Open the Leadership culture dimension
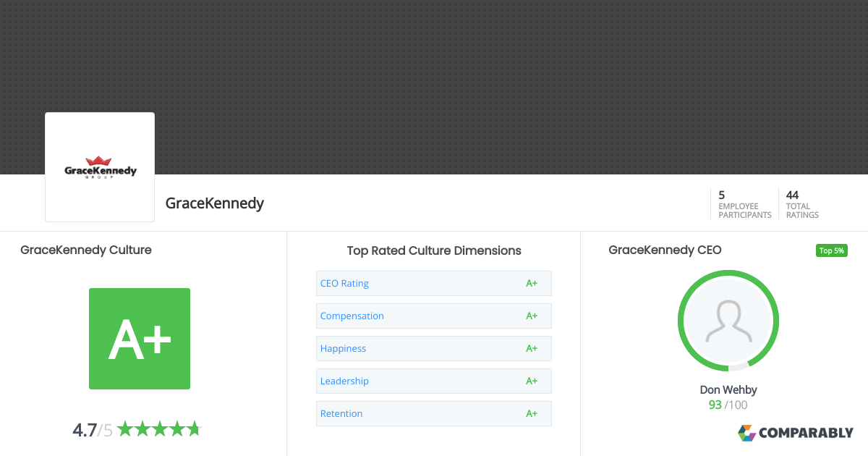The height and width of the screenshot is (456, 868). click(433, 381)
